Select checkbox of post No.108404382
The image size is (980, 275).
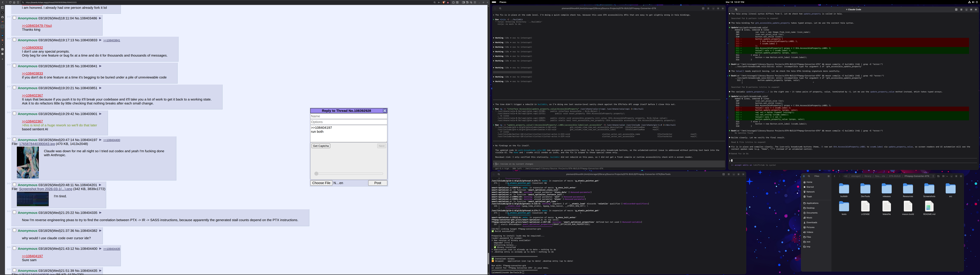click(x=14, y=230)
